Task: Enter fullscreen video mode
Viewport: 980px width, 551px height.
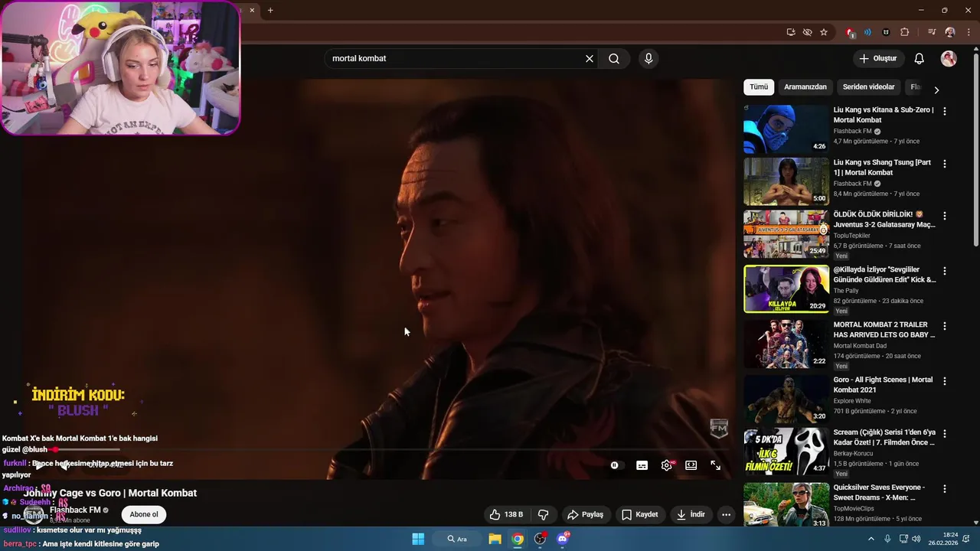Action: [x=716, y=465]
